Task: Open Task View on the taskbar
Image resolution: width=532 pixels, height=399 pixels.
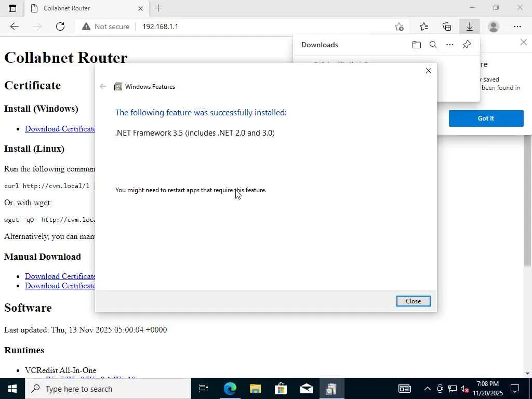Action: [204, 389]
